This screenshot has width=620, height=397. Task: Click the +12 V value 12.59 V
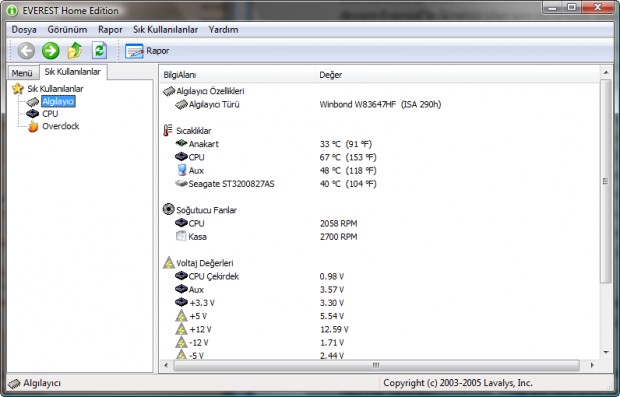(x=334, y=329)
